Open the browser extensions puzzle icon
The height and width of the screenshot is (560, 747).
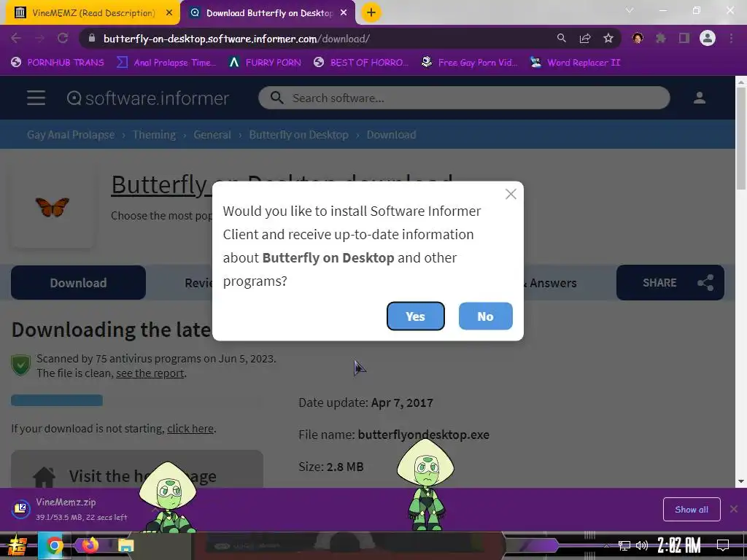click(x=661, y=38)
